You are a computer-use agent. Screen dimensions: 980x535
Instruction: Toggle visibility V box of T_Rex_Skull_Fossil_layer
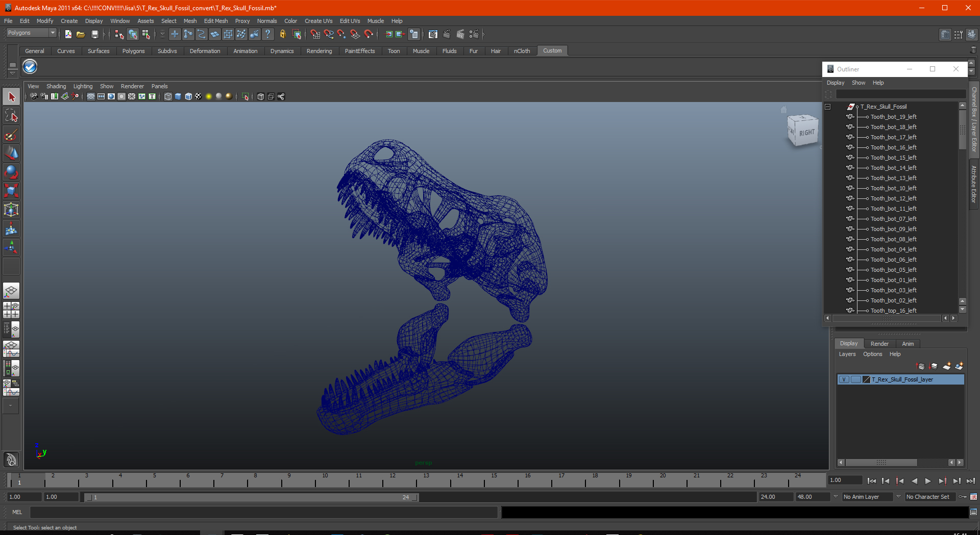click(844, 379)
